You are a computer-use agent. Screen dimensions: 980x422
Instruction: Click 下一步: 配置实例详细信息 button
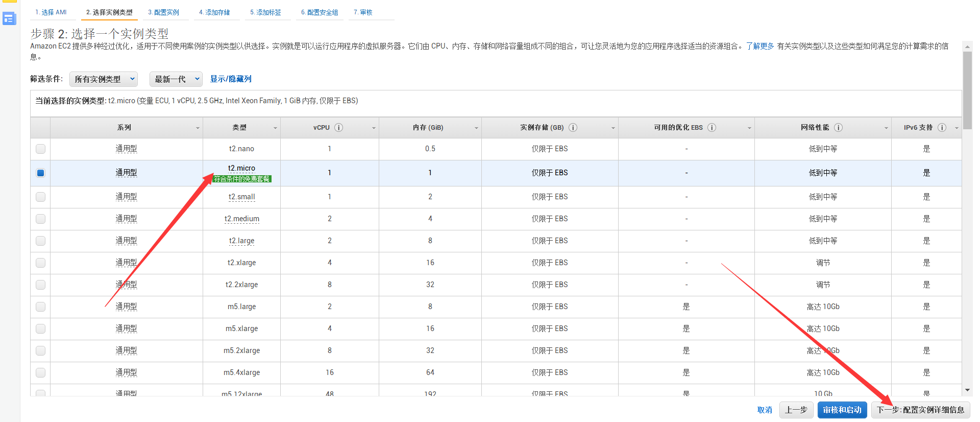[920, 410]
